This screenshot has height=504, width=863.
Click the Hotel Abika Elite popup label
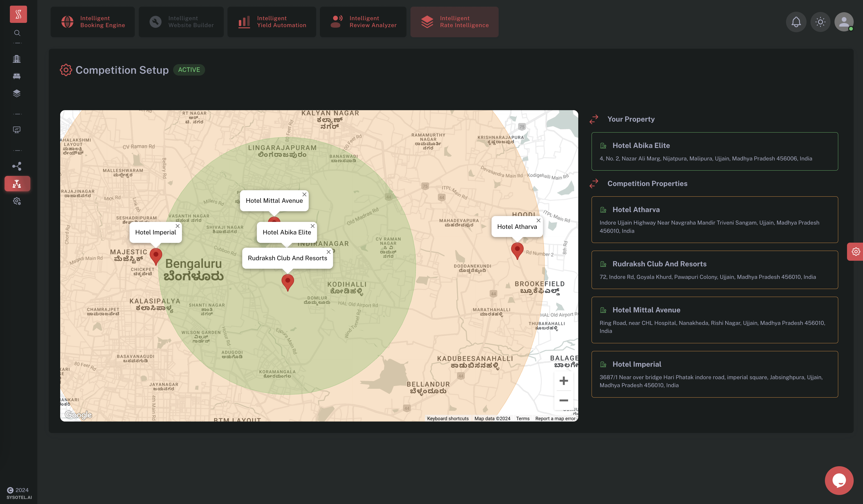[287, 232]
